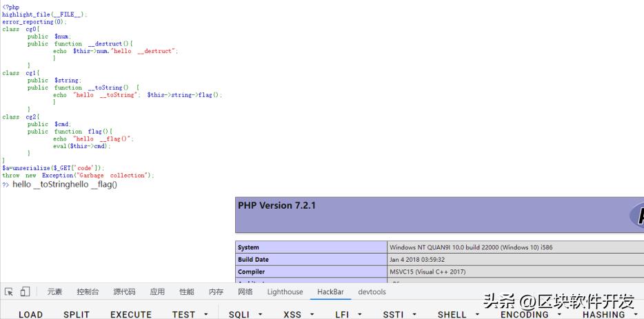Activate the DevTools inspect element picker icon
The width and height of the screenshot is (644, 319).
pos(9,292)
